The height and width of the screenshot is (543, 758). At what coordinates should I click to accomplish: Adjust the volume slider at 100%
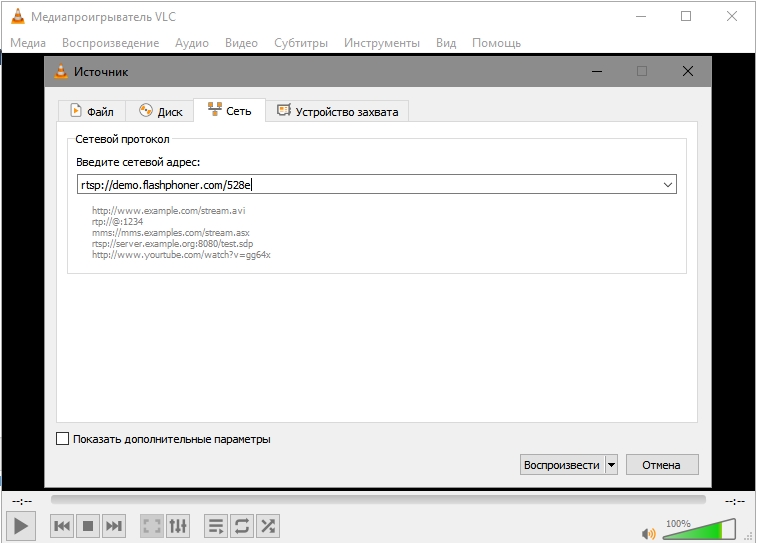click(x=700, y=531)
